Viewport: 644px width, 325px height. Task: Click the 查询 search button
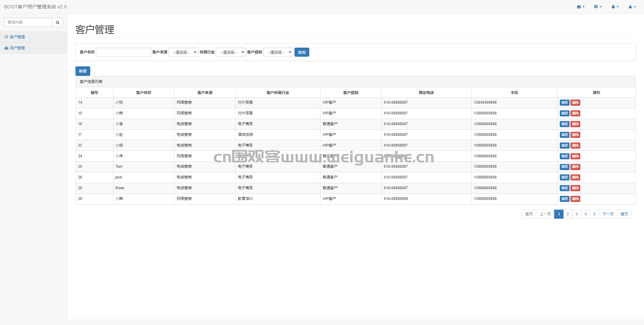pyautogui.click(x=302, y=52)
